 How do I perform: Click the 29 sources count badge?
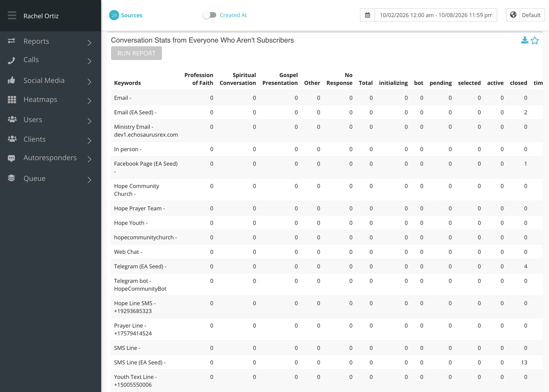pyautogui.click(x=114, y=15)
